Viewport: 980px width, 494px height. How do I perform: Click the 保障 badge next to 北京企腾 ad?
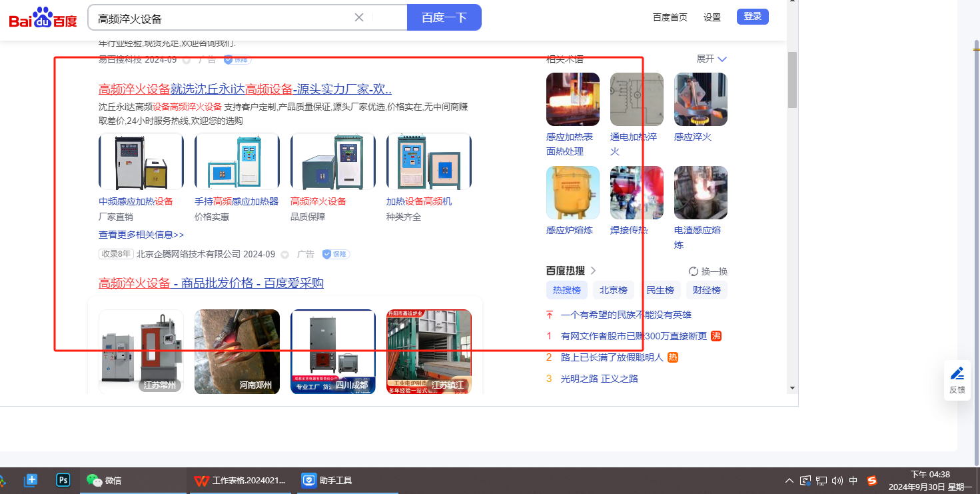[336, 254]
